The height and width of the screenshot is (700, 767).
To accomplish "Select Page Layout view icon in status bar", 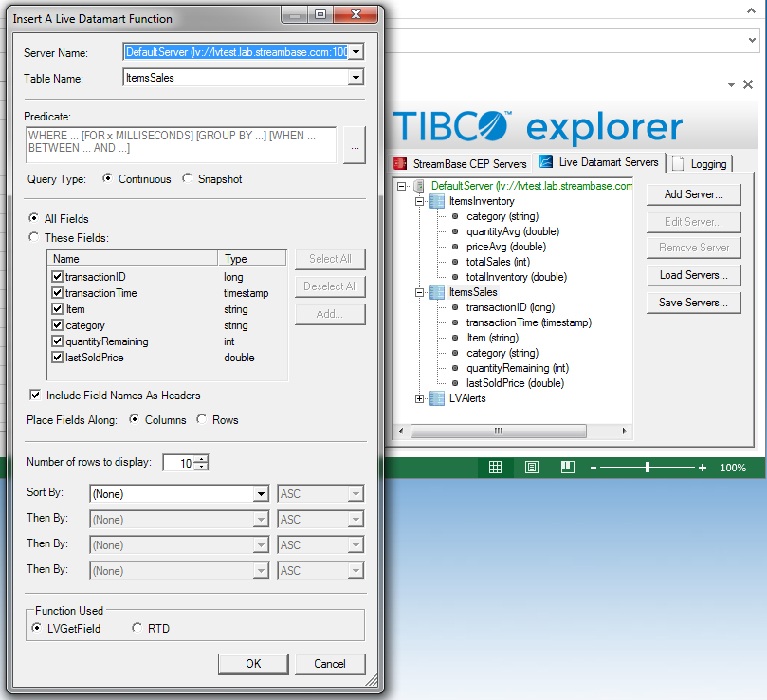I will click(532, 468).
